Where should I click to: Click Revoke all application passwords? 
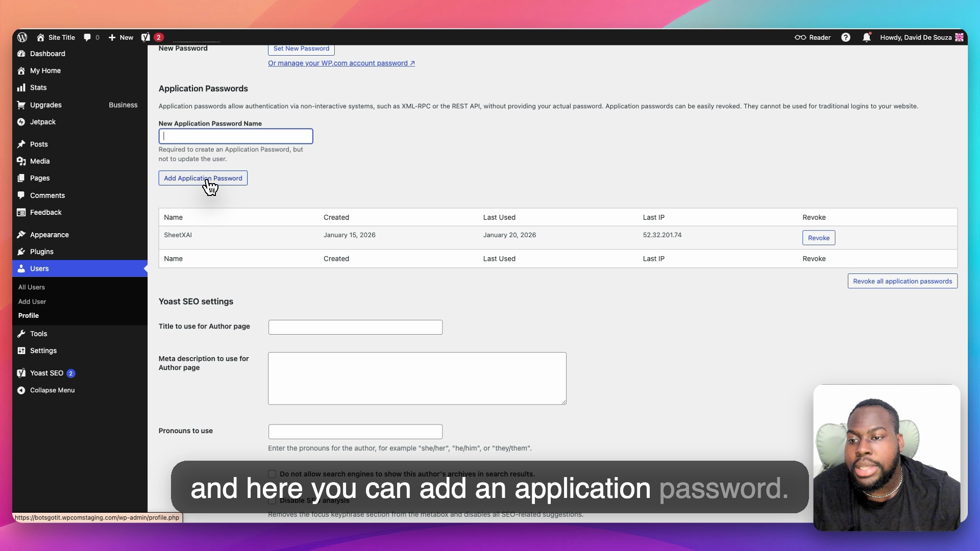(902, 281)
